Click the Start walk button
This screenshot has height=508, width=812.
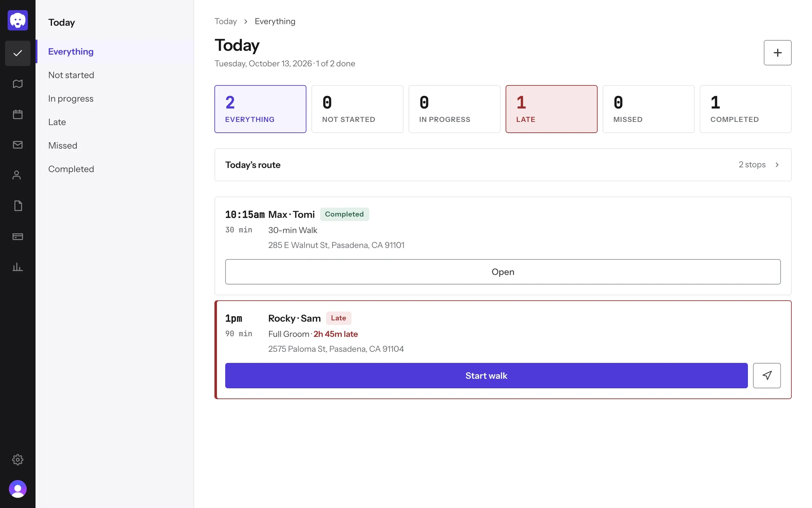pyautogui.click(x=486, y=375)
